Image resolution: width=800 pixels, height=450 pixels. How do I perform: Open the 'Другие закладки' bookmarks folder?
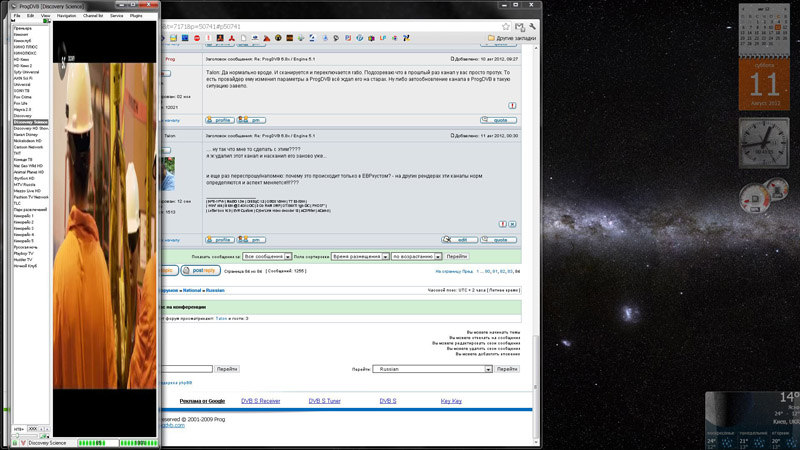click(x=513, y=39)
